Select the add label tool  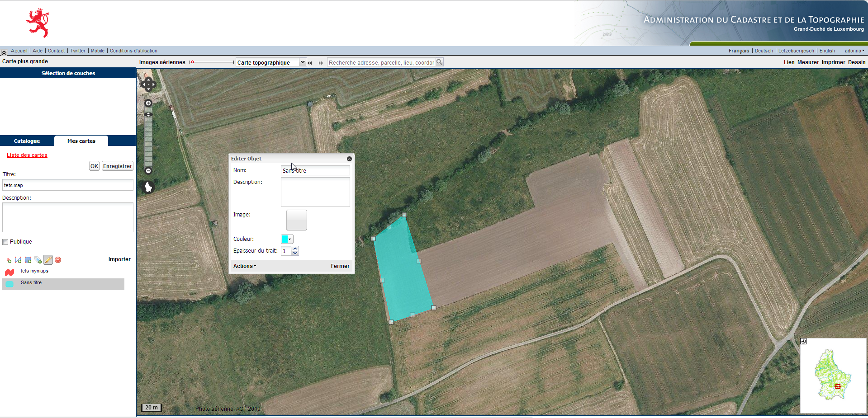pyautogui.click(x=38, y=260)
